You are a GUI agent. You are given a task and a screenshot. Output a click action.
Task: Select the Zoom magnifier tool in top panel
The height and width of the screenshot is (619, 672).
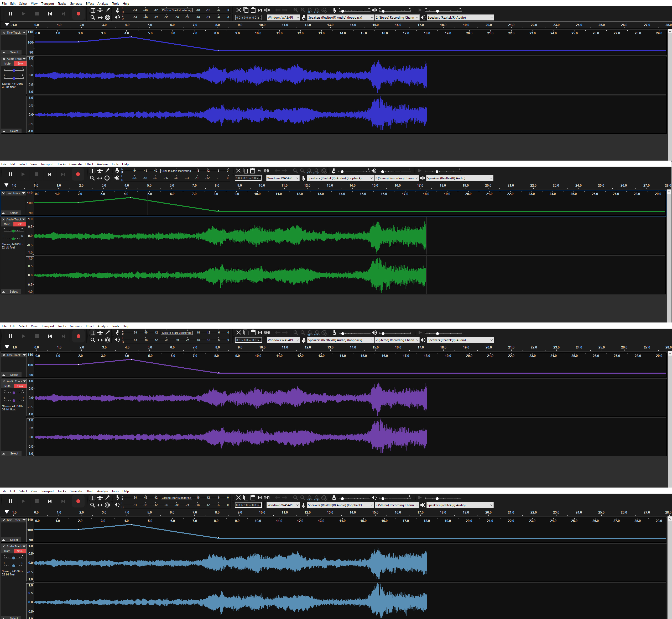93,17
